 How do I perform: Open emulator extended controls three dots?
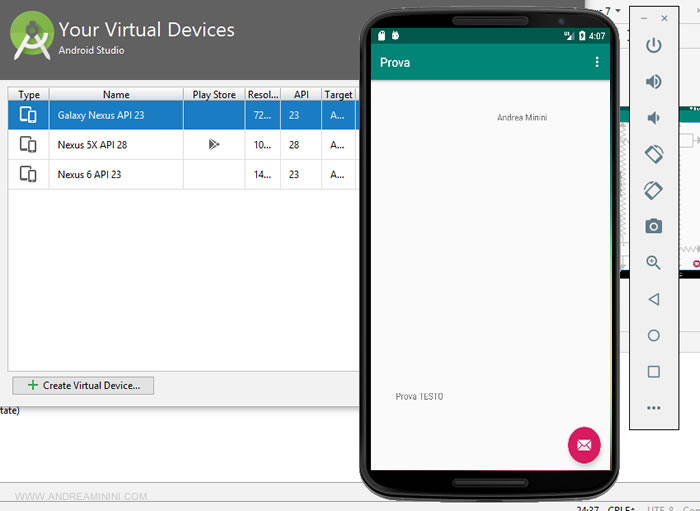(x=654, y=408)
